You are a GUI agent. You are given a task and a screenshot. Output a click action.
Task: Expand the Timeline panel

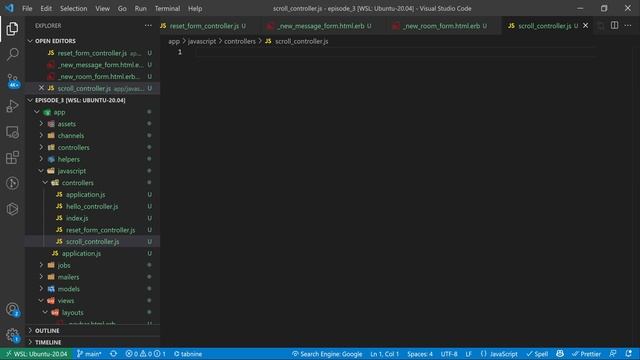tap(48, 342)
